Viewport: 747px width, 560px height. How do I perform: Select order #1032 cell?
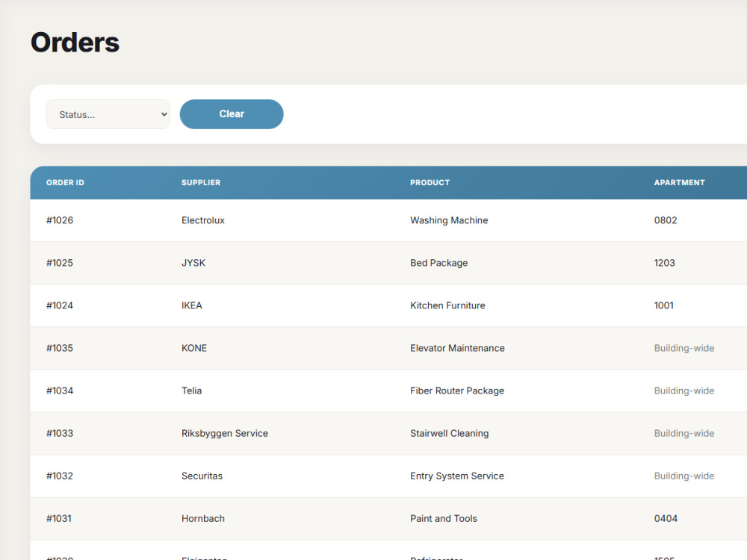point(60,476)
